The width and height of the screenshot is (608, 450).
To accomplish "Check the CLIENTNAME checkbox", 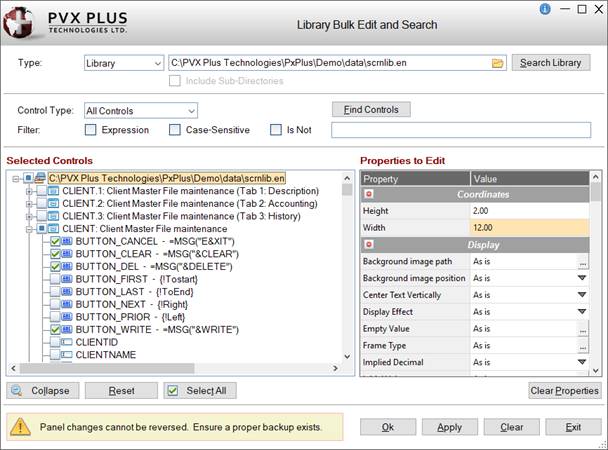I will click(x=55, y=355).
